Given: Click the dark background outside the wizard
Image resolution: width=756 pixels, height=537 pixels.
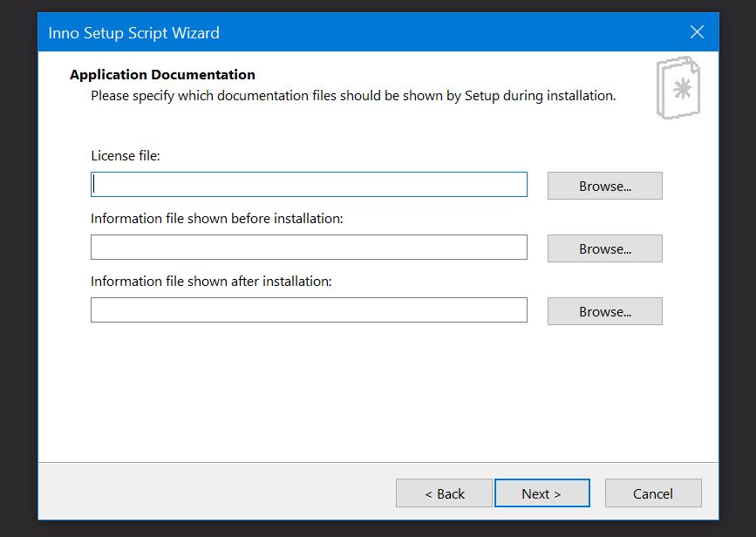Looking at the screenshot, I should pyautogui.click(x=17, y=262).
